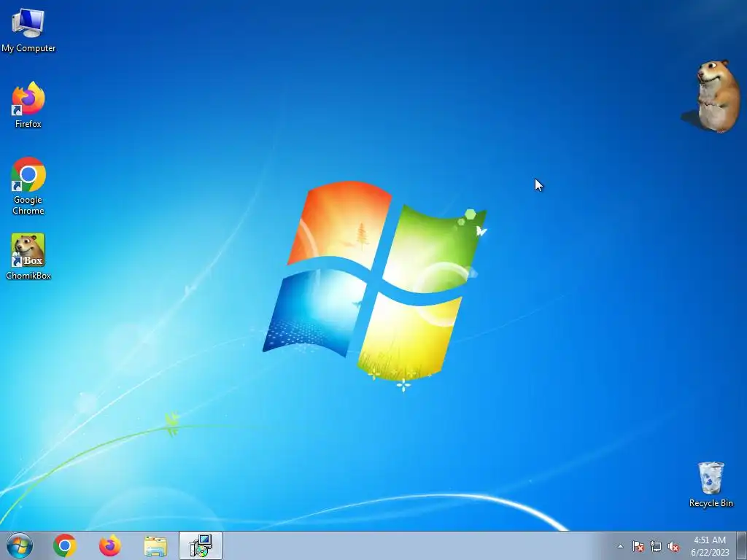This screenshot has height=560, width=747.
Task: Open the Action Center flag icon
Action: coord(638,546)
